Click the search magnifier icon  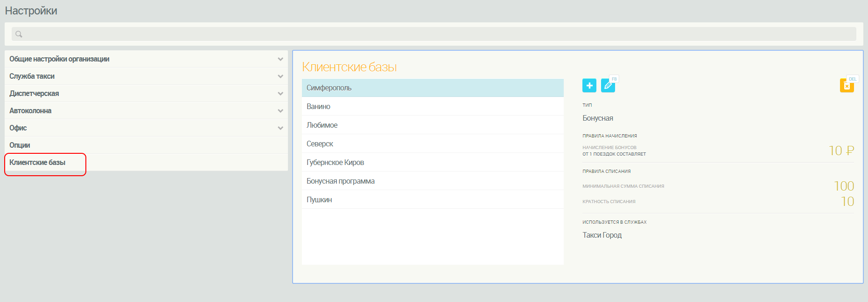(19, 34)
